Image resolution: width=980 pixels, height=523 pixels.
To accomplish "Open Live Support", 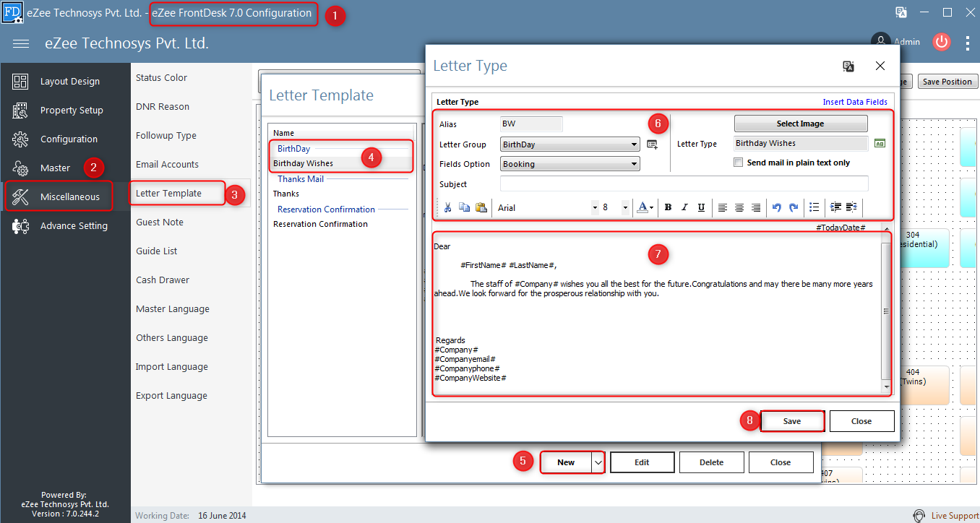I will (947, 516).
